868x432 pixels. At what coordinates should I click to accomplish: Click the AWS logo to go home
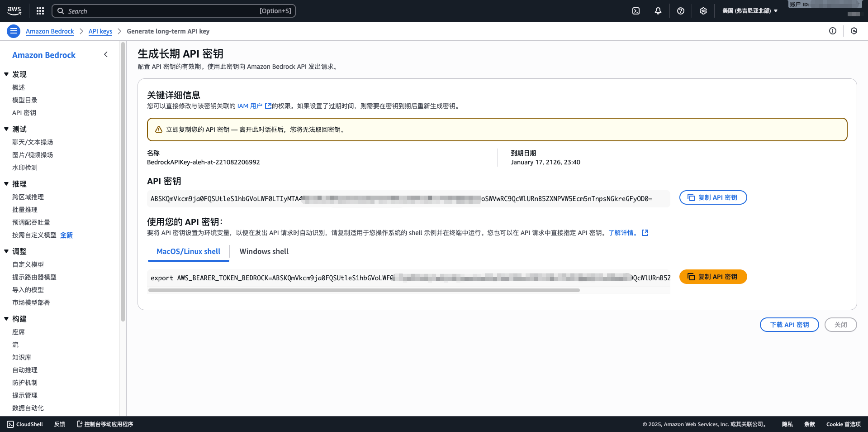coord(14,10)
